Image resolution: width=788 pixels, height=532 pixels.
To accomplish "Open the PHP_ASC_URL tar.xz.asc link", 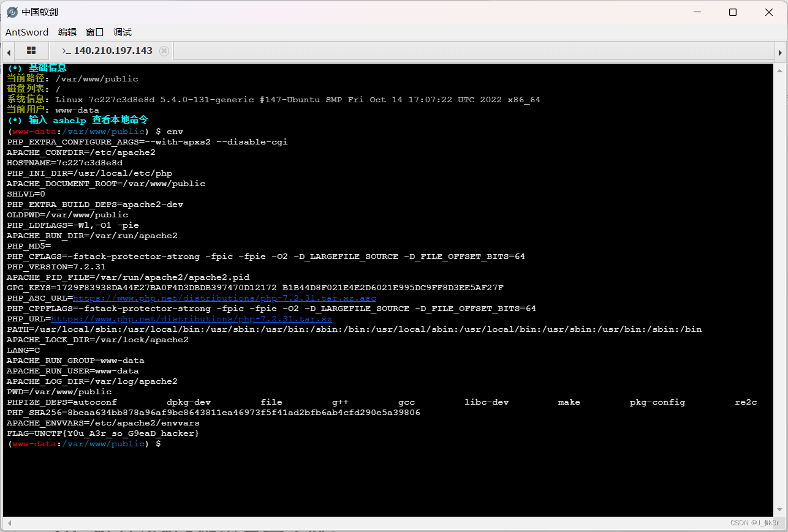I will pyautogui.click(x=224, y=298).
